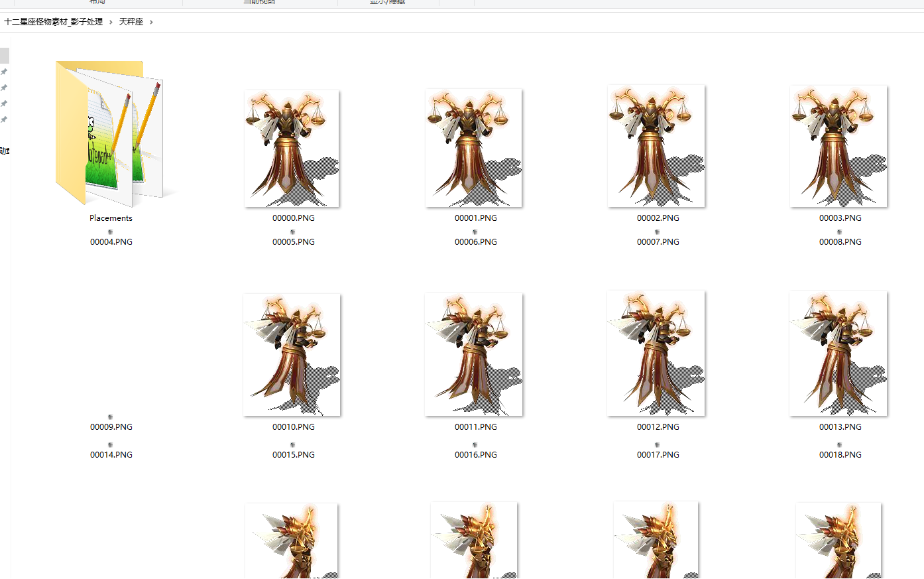Click the 00016.PNG file name
This screenshot has width=924, height=579.
(476, 455)
